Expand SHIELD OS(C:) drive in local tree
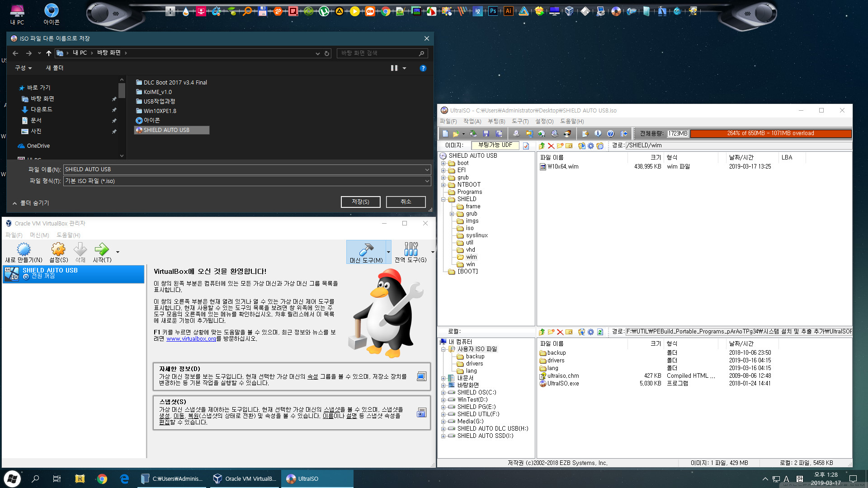This screenshot has width=868, height=488. [443, 393]
